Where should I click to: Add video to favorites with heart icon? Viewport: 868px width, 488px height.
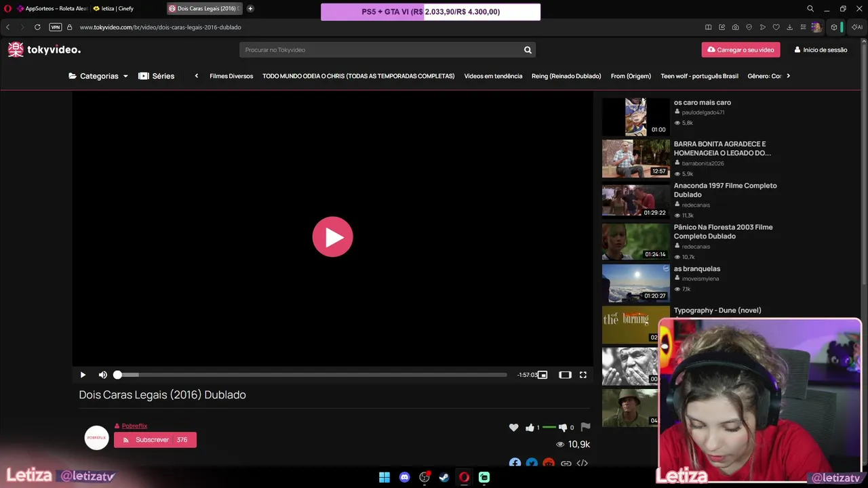513,427
